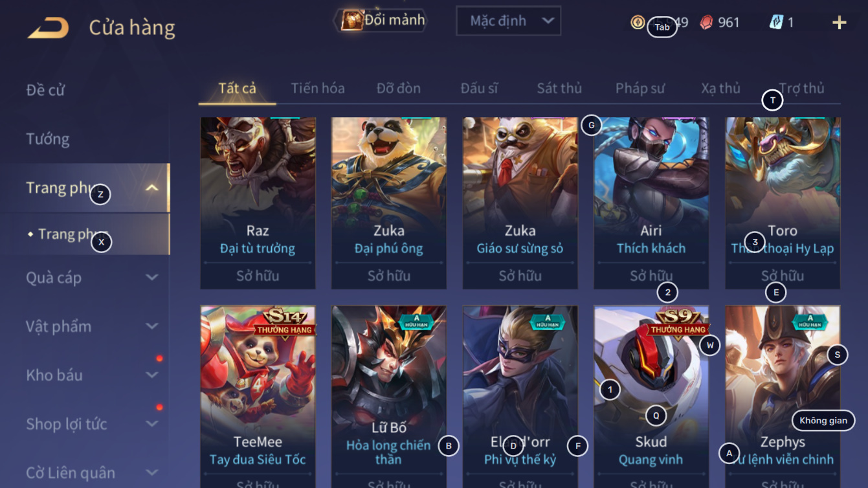Select the Sát thủ filter tab
The width and height of the screenshot is (868, 488).
click(x=559, y=88)
